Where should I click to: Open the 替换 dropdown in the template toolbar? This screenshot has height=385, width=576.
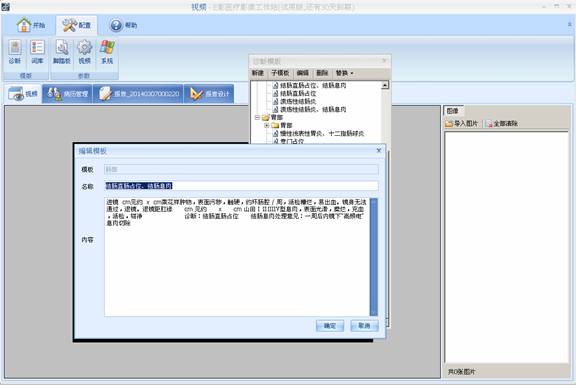pos(344,73)
